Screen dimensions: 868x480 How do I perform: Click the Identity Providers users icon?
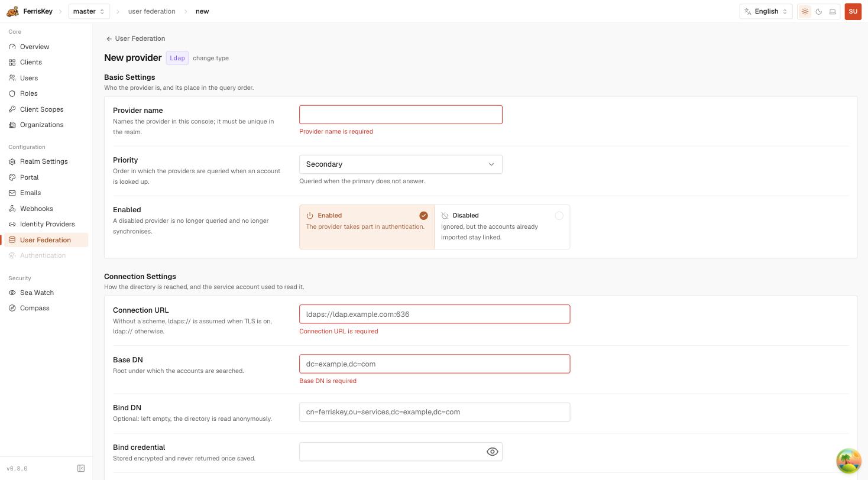point(12,224)
